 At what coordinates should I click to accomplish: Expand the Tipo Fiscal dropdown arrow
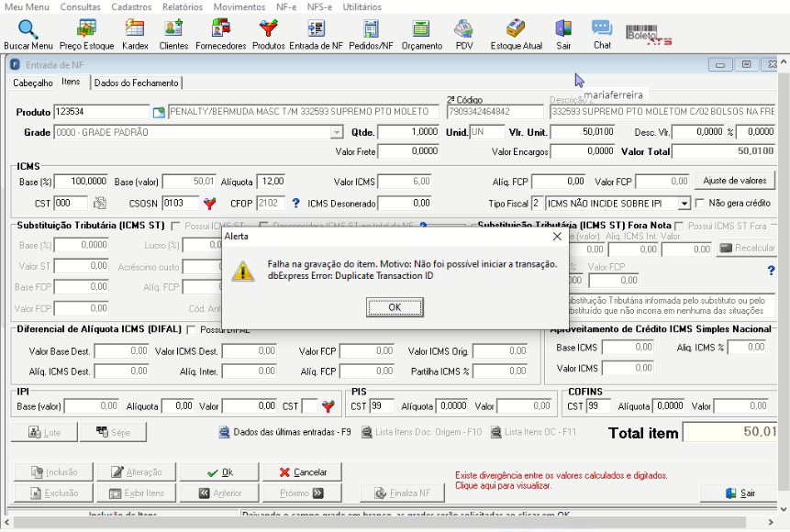684,204
